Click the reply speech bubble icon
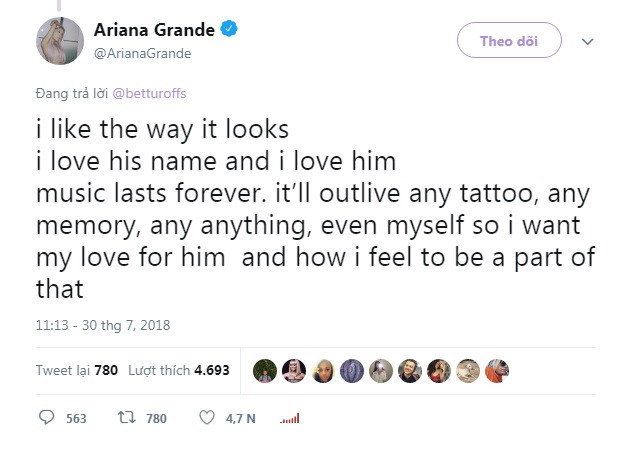 46,418
